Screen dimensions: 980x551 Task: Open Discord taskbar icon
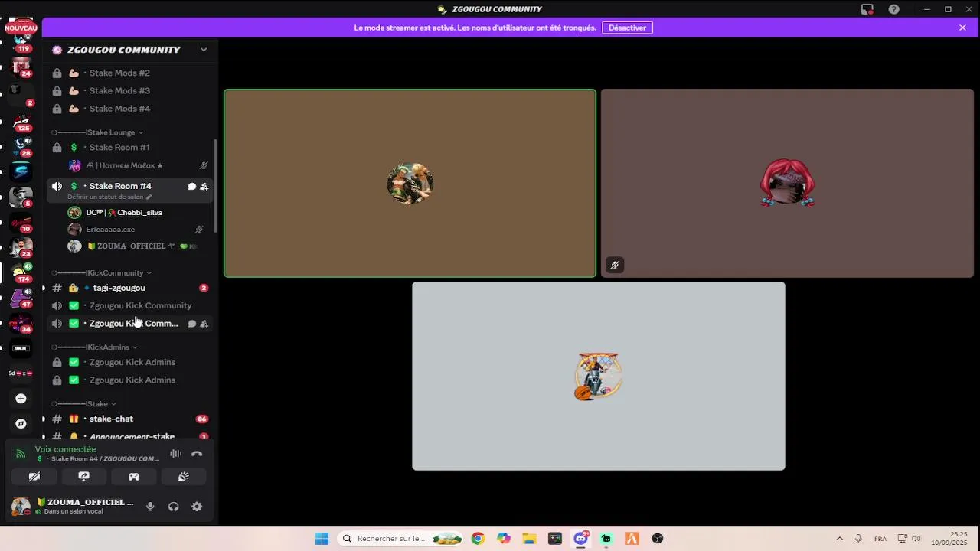[580, 539]
